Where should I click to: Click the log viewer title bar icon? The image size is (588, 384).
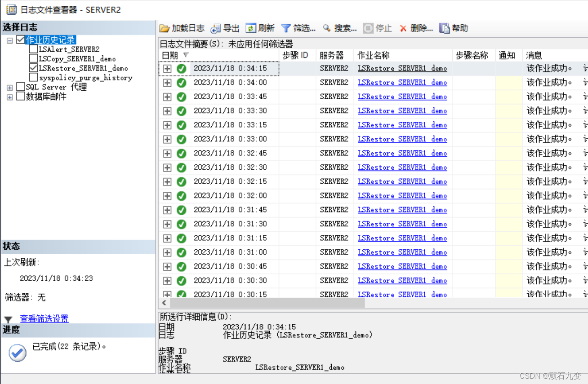click(x=11, y=9)
